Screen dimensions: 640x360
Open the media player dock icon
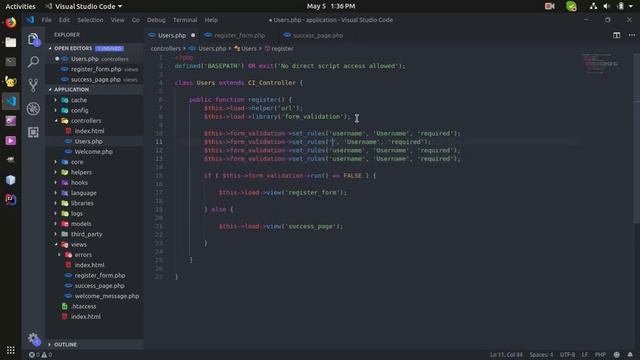(x=11, y=141)
